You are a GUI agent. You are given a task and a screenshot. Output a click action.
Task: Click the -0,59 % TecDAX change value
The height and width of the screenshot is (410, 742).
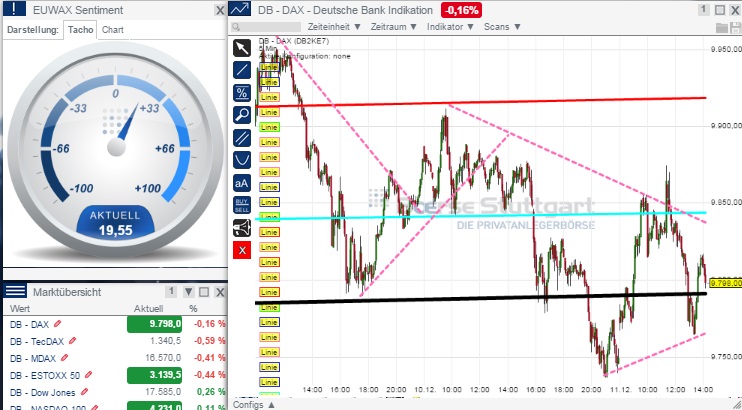210,341
